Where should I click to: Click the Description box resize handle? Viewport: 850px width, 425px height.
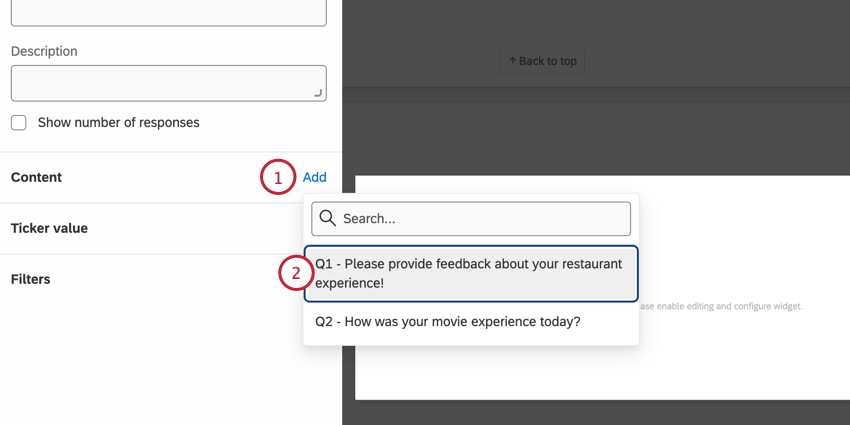[318, 93]
